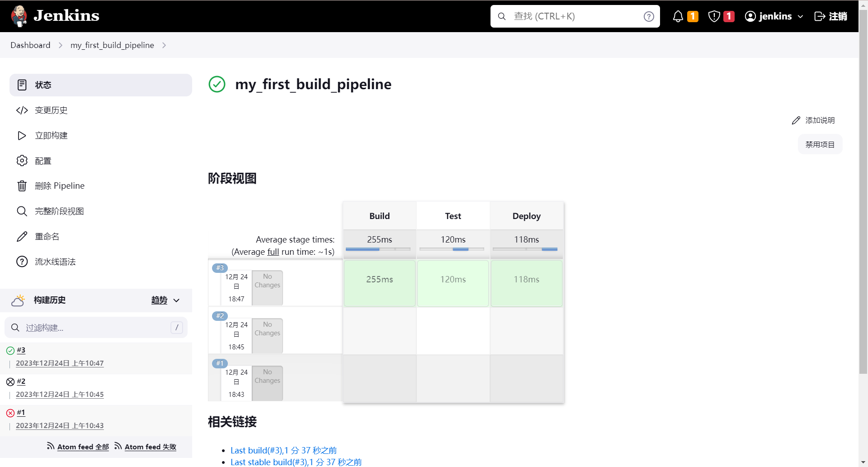Expand the jenkins user dropdown chevron
868x467 pixels.
(800, 16)
